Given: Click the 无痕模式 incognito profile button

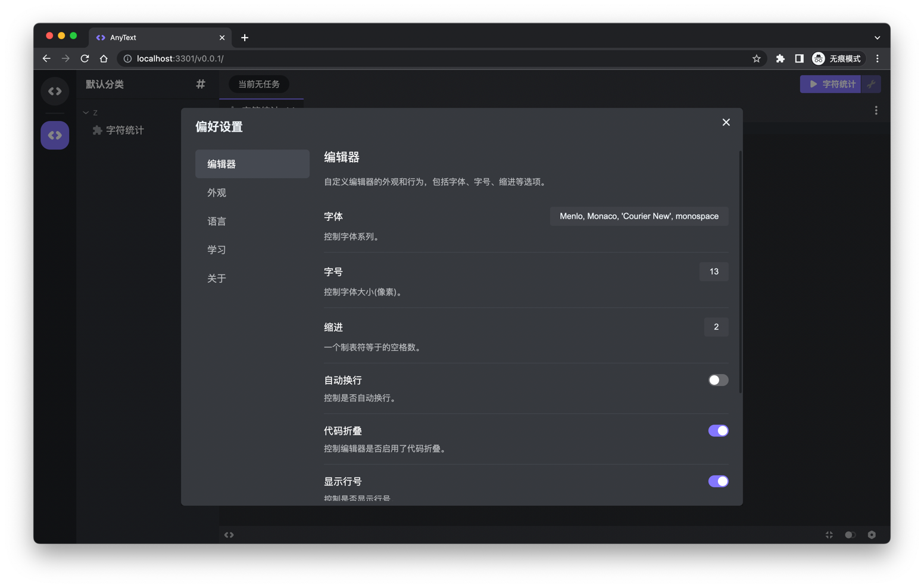Looking at the screenshot, I should click(837, 58).
